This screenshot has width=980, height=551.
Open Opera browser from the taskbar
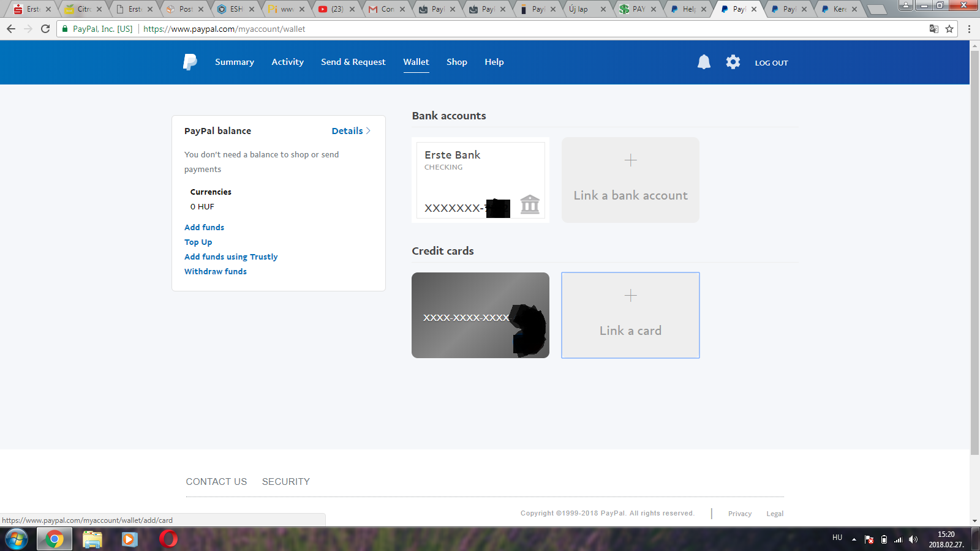(168, 539)
